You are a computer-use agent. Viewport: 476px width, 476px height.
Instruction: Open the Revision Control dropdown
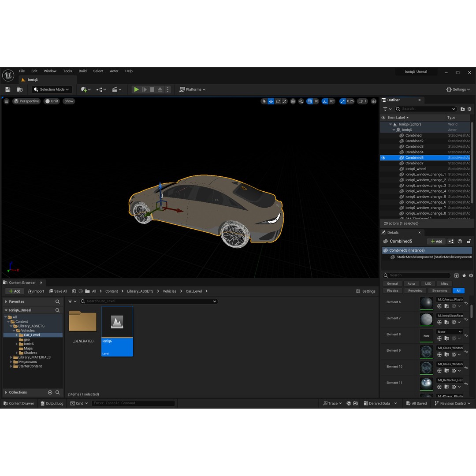[452, 403]
